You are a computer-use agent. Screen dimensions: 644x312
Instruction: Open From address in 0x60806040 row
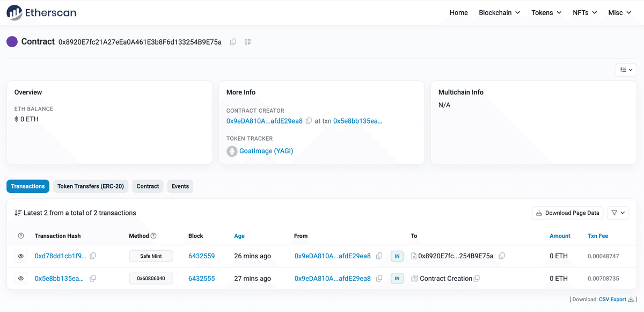click(x=333, y=279)
